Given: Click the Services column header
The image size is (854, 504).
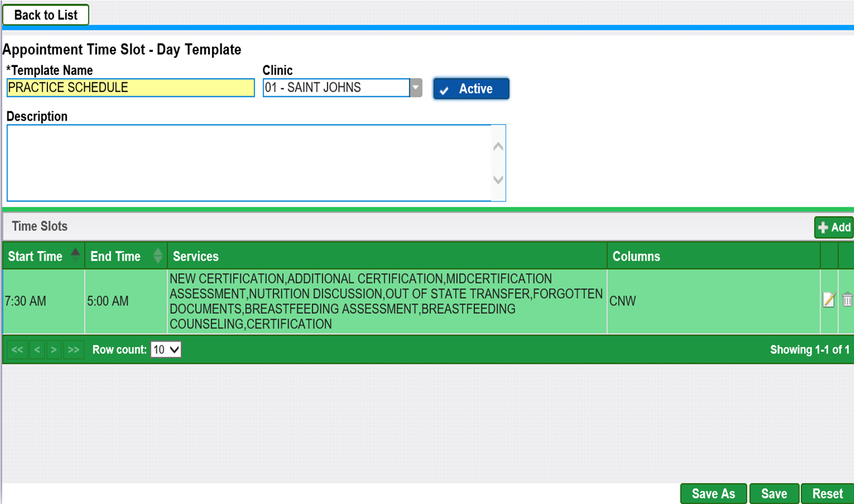Looking at the screenshot, I should click(196, 256).
